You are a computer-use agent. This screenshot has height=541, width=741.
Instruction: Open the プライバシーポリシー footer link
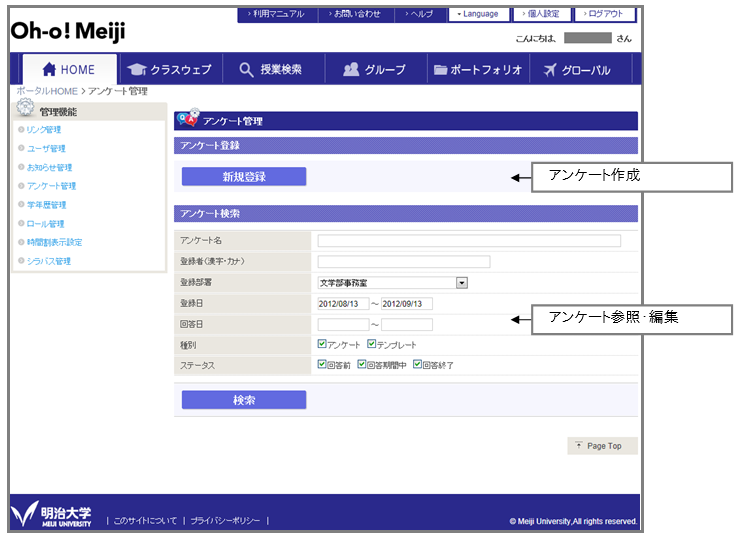click(225, 520)
